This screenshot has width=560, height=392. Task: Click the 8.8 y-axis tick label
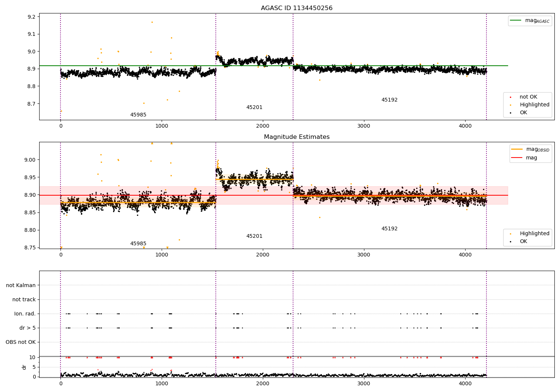(x=31, y=86)
